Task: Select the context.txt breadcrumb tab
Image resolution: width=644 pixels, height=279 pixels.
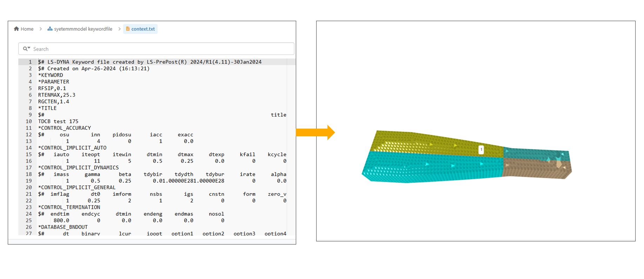Action: point(143,29)
